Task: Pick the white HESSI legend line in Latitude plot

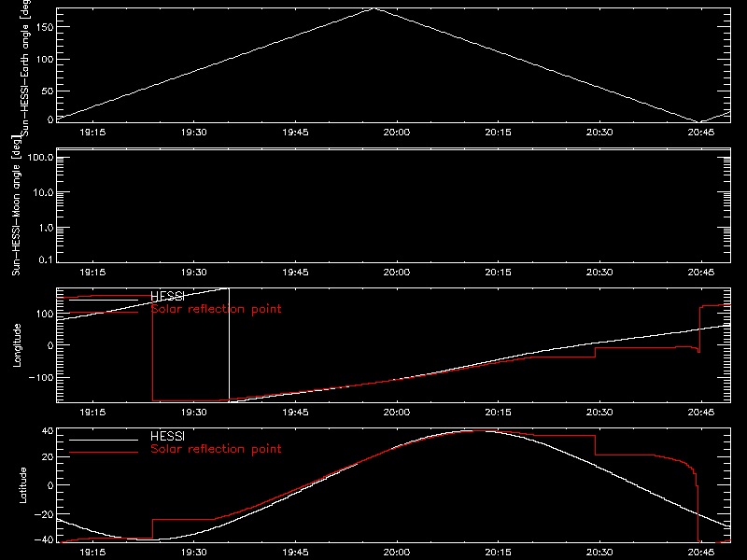Action: pyautogui.click(x=104, y=440)
